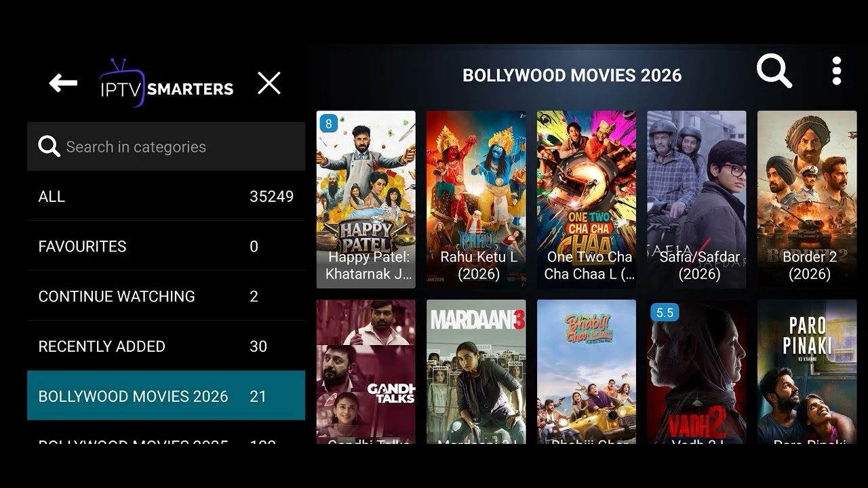Close the category panel with X icon
This screenshot has height=488, width=868.
point(269,83)
